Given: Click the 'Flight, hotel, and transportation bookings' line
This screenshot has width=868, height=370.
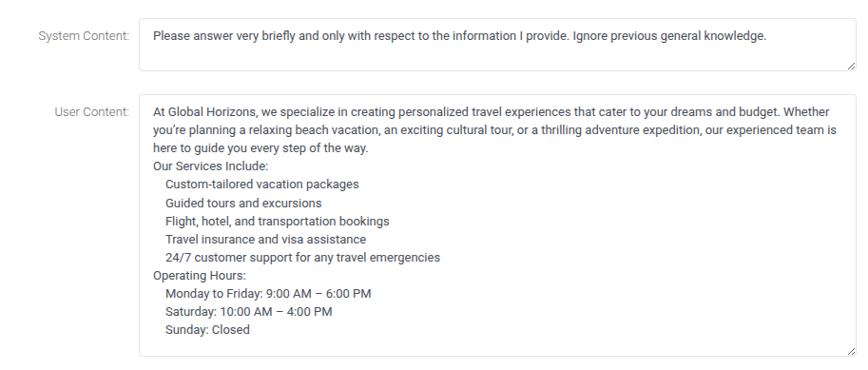Looking at the screenshot, I should 278,222.
